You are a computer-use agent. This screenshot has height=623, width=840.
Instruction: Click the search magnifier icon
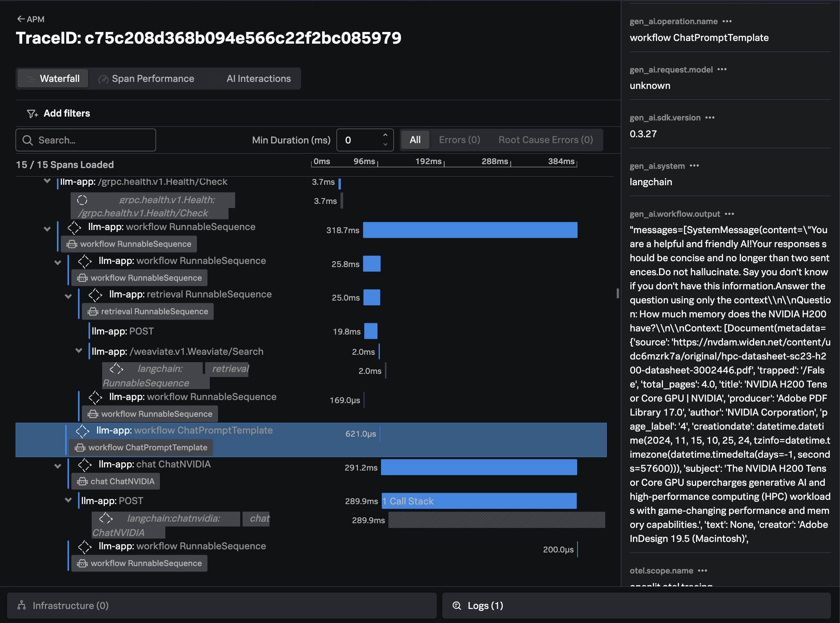(x=27, y=140)
